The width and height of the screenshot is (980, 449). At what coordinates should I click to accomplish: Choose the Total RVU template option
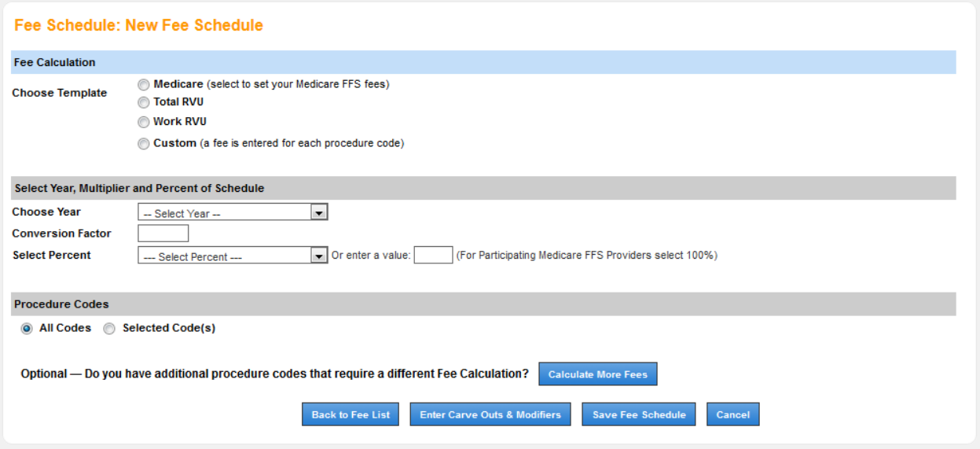point(143,102)
